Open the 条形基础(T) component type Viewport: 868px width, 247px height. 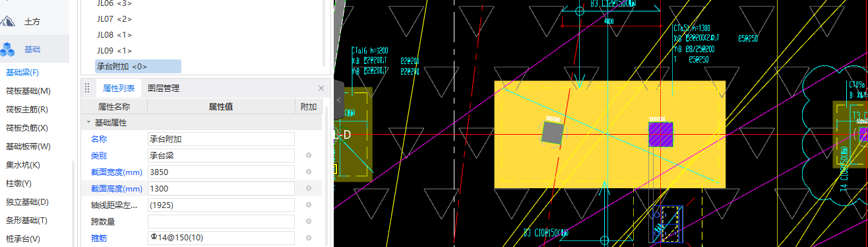point(26,220)
